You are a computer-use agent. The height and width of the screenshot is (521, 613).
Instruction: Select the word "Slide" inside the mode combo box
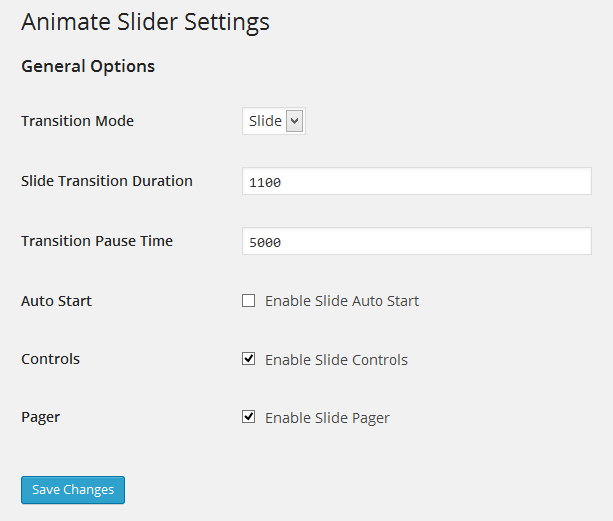pos(265,121)
